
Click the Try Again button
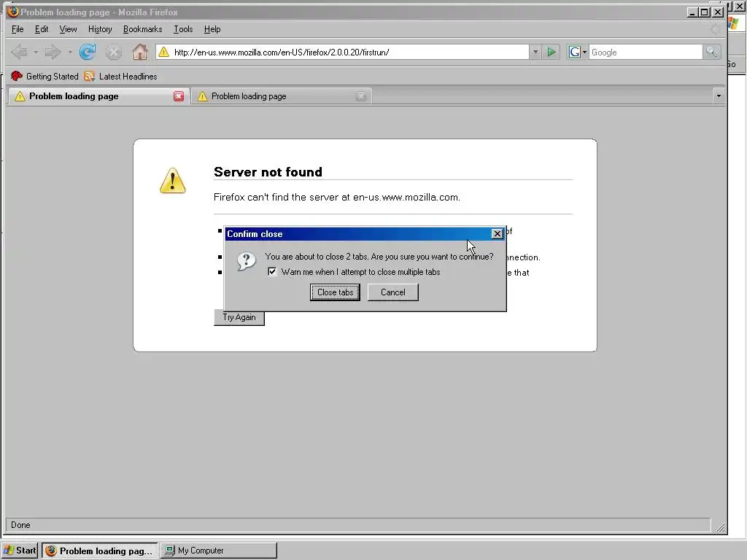pyautogui.click(x=239, y=318)
